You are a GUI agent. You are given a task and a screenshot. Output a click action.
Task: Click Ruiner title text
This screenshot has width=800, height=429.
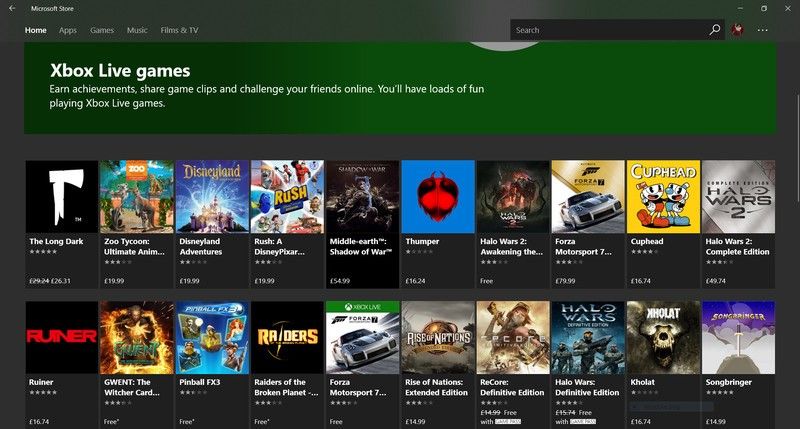pos(41,382)
